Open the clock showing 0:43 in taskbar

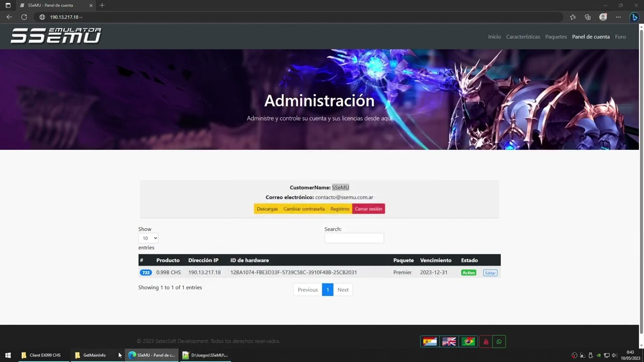tap(630, 355)
